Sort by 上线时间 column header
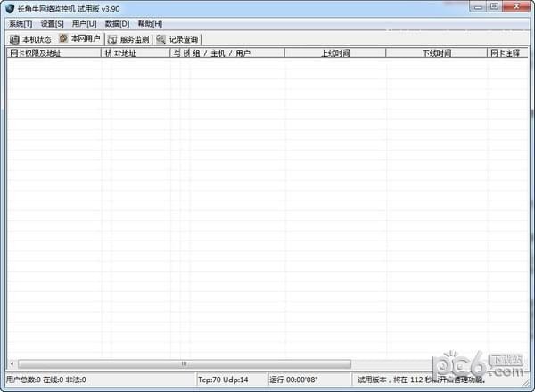 point(335,53)
